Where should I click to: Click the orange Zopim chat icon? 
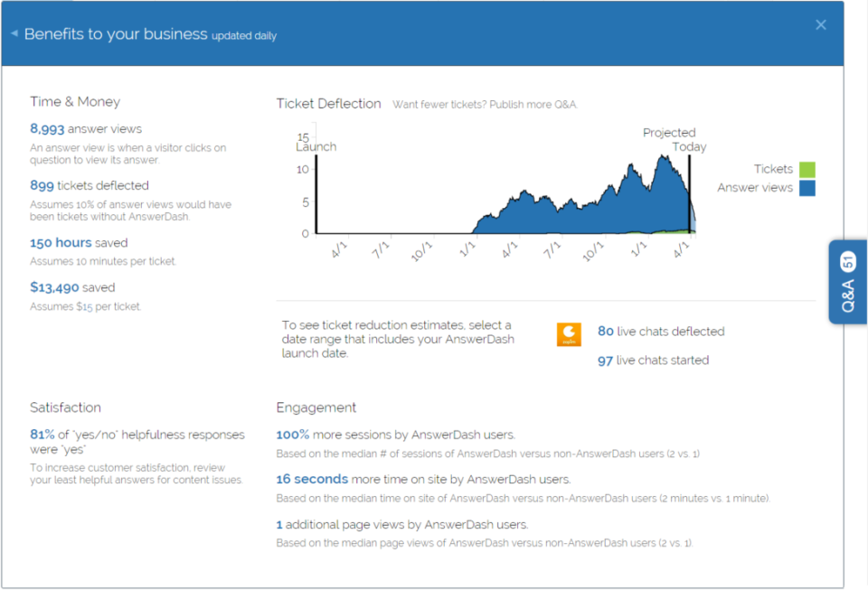569,333
